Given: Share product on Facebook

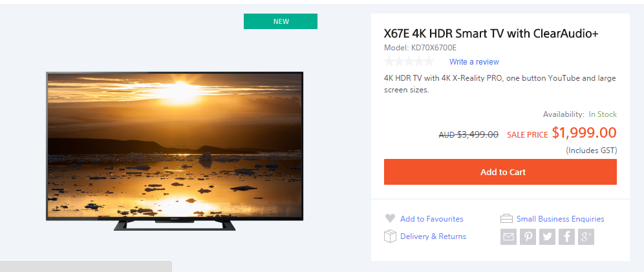Looking at the screenshot, I should point(566,236).
